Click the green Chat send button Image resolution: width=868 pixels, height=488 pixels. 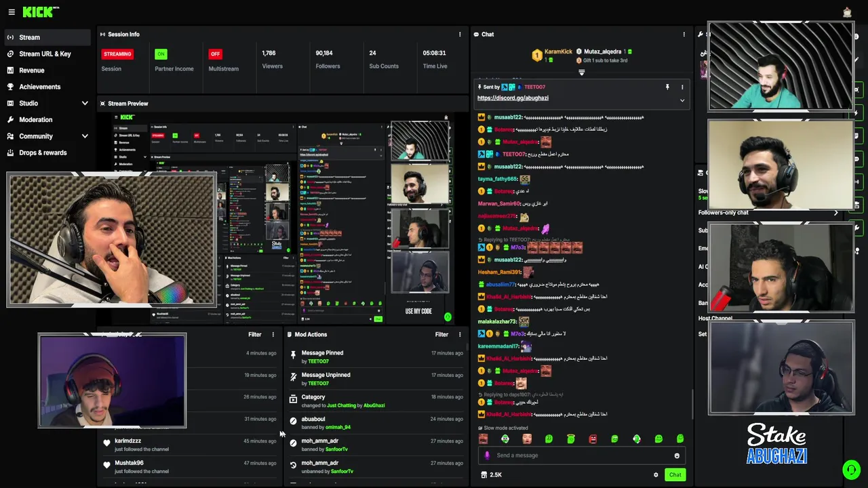pos(675,475)
